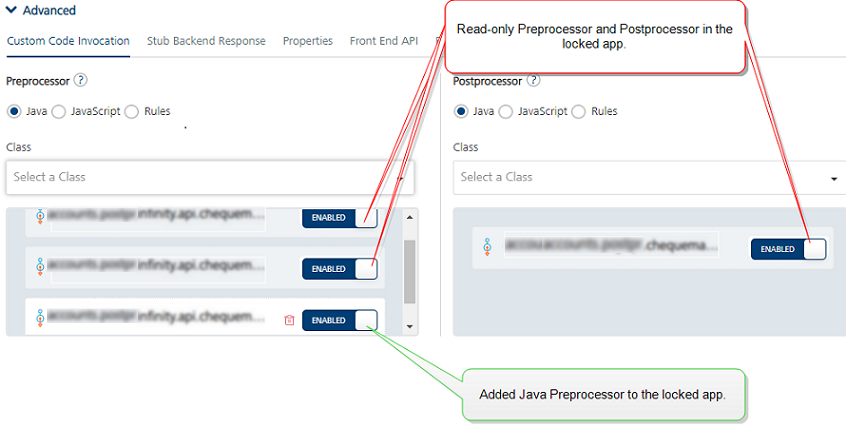Viewport: 846px width, 428px height.
Task: Toggle the Enabled switch on third preprocessor
Action: pyautogui.click(x=340, y=320)
